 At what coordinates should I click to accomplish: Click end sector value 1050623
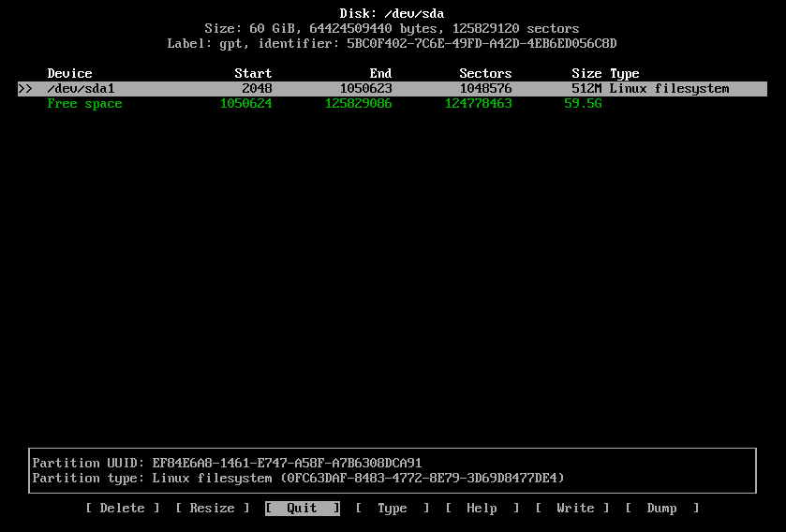[x=366, y=89]
